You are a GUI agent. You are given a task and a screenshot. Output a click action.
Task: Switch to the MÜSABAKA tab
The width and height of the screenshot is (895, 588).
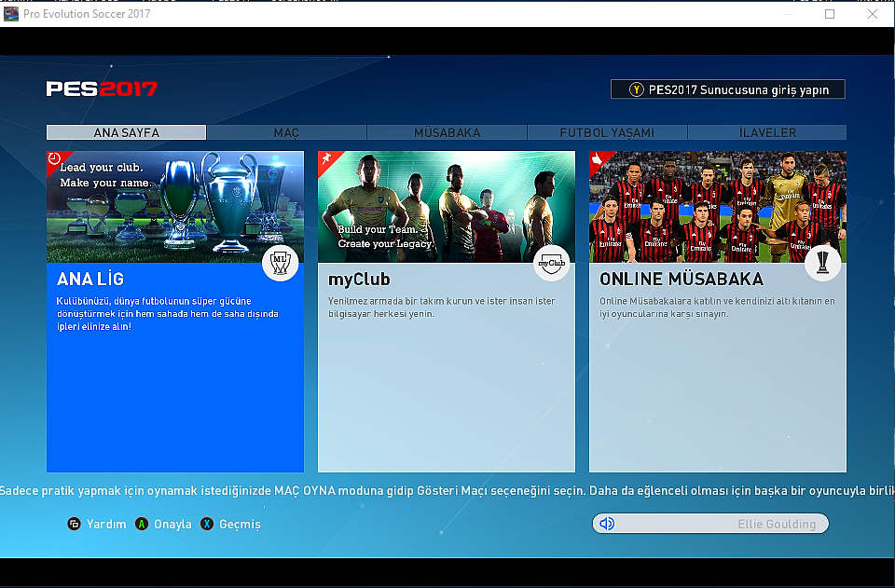tap(447, 132)
